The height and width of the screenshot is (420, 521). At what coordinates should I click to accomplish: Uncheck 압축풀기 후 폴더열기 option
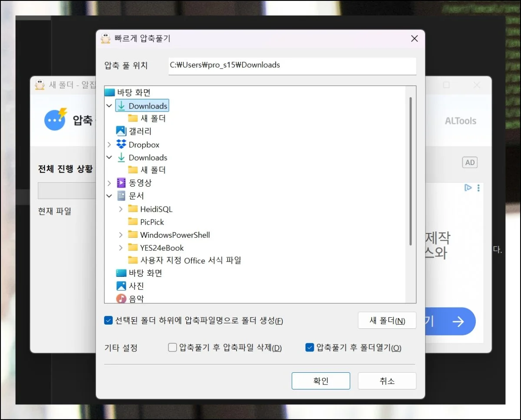[x=310, y=348]
